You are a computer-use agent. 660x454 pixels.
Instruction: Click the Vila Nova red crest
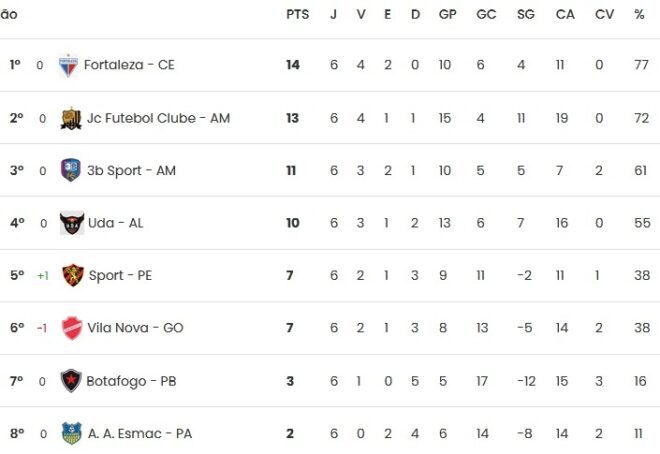click(72, 328)
